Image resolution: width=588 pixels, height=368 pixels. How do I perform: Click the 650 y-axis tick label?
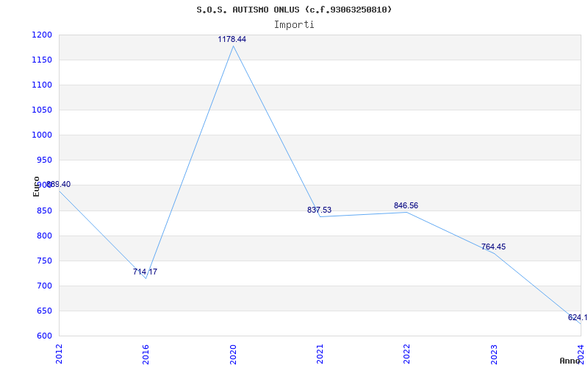click(x=44, y=311)
